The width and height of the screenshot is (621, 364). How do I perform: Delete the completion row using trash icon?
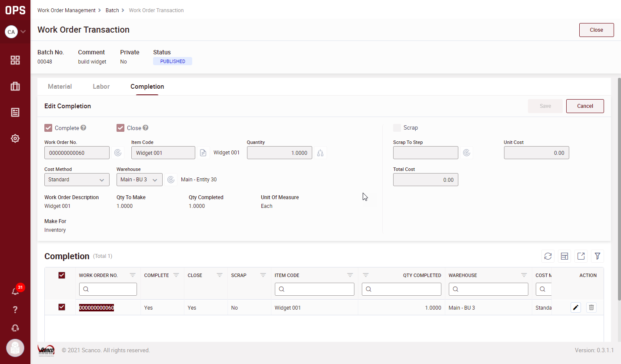[591, 307]
